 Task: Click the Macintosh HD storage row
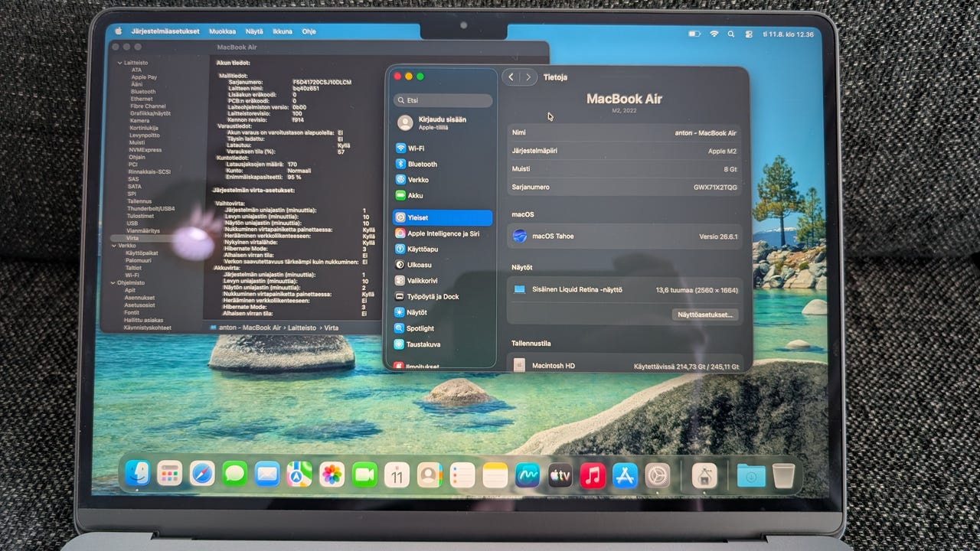click(625, 366)
